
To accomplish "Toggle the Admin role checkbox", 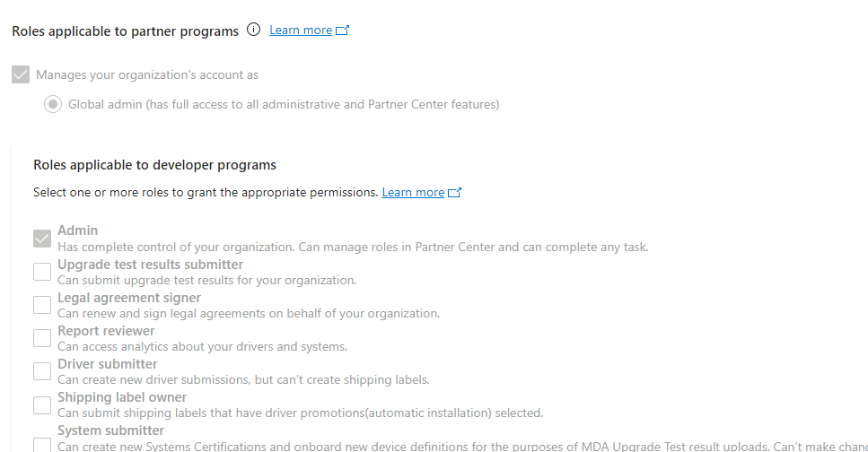I will pos(42,239).
